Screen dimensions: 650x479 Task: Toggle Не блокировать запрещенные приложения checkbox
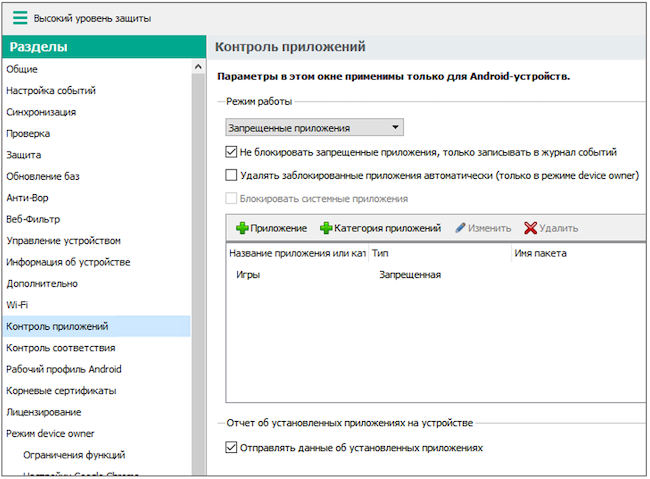coord(231,152)
